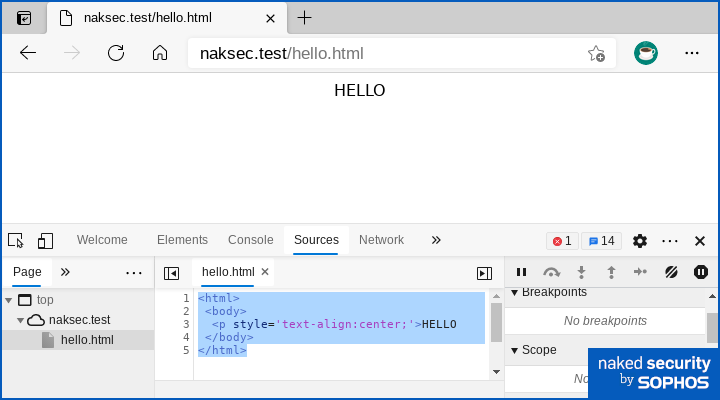Screen dimensions: 720x400
Task: Activate the inspect element picker
Action: [16, 240]
